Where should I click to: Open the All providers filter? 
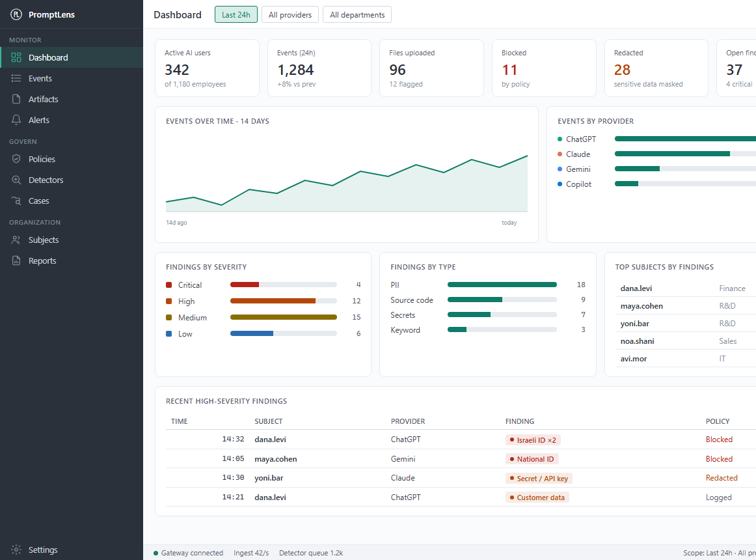[290, 14]
